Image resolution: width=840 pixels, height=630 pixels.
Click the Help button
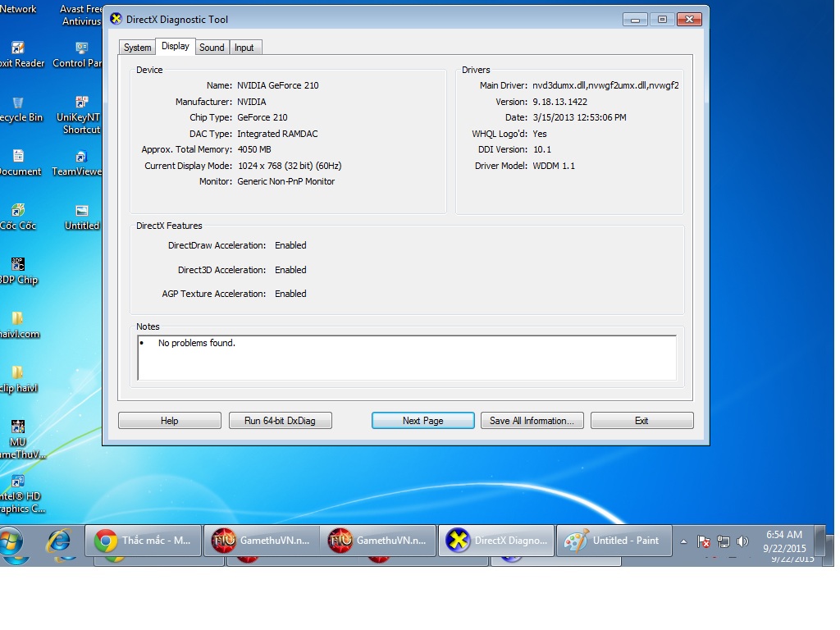coord(169,421)
